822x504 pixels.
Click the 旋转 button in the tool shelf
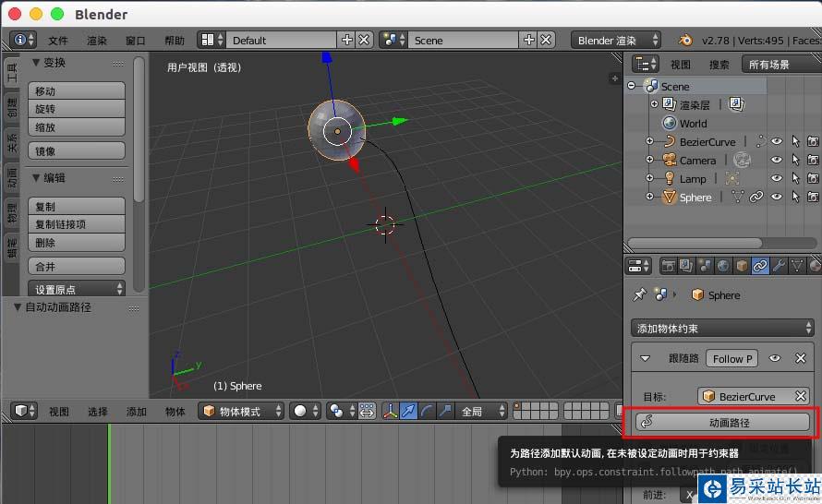pos(78,109)
